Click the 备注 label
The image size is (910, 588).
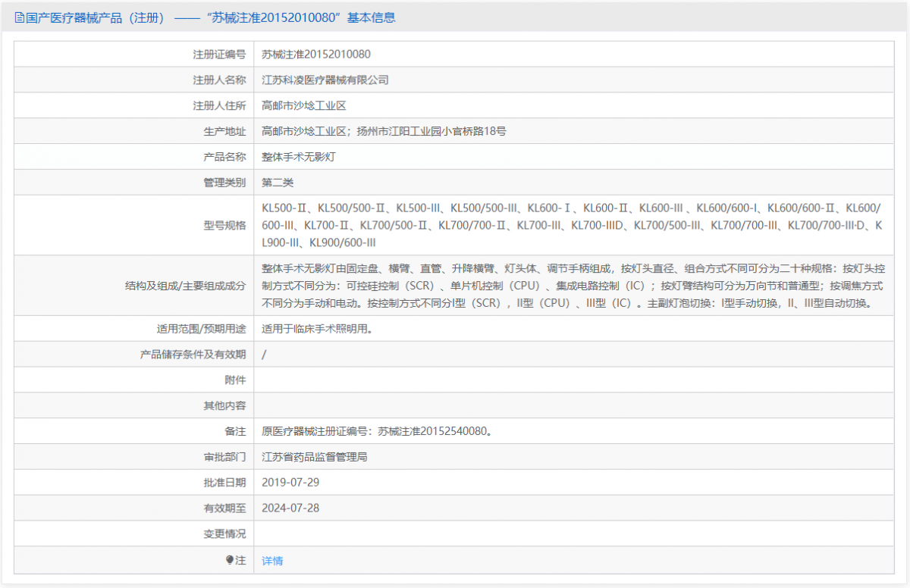click(236, 431)
